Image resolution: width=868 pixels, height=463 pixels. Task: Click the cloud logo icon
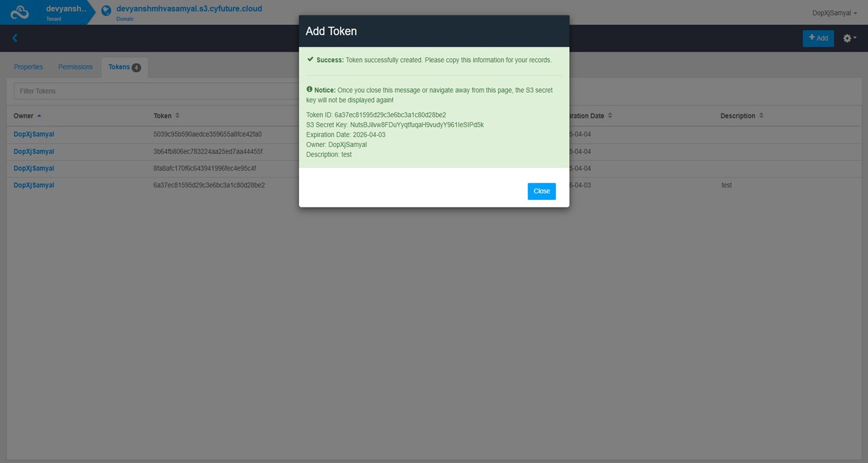coord(20,12)
